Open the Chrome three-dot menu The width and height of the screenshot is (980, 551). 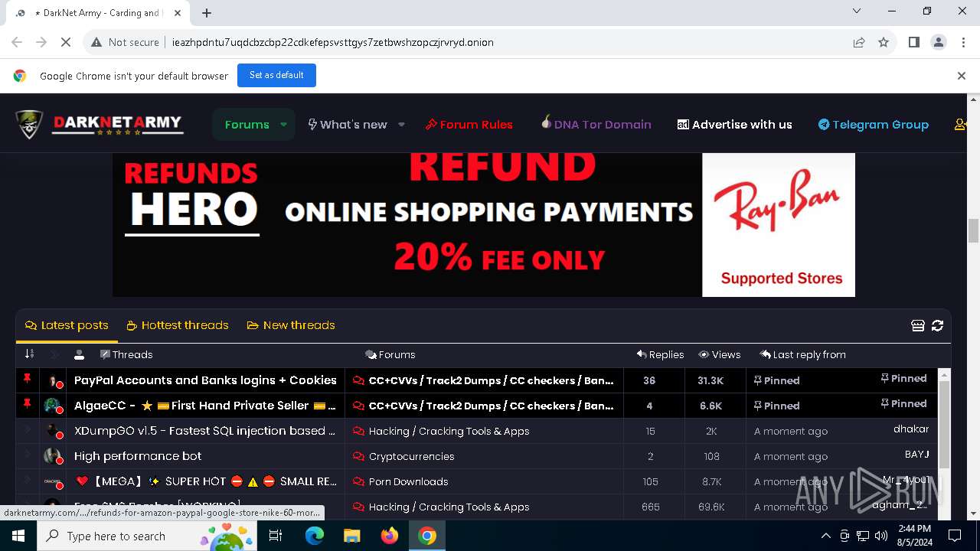coord(963,42)
